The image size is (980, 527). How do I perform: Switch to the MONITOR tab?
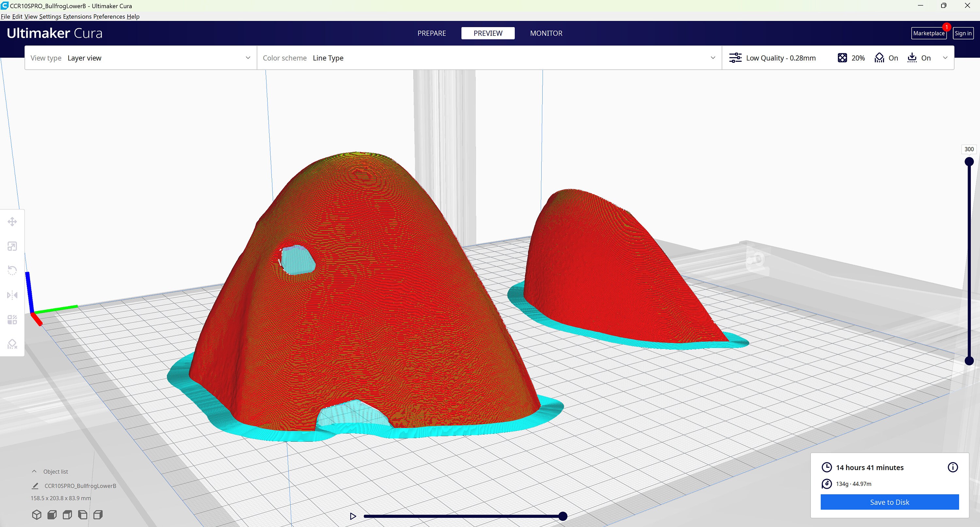[546, 33]
